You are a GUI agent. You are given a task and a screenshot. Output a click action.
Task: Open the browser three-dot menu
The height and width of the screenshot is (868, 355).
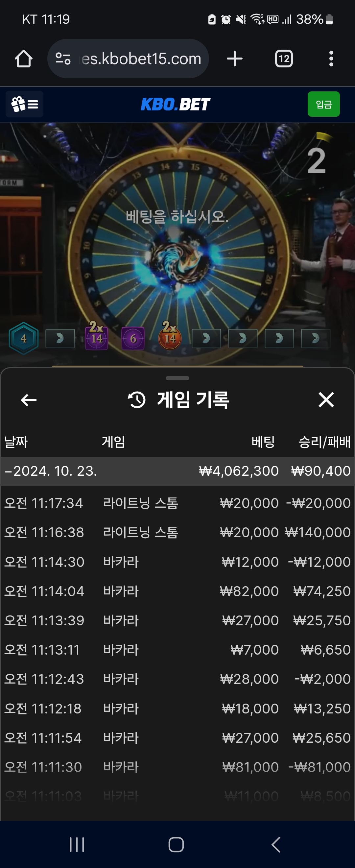click(331, 59)
